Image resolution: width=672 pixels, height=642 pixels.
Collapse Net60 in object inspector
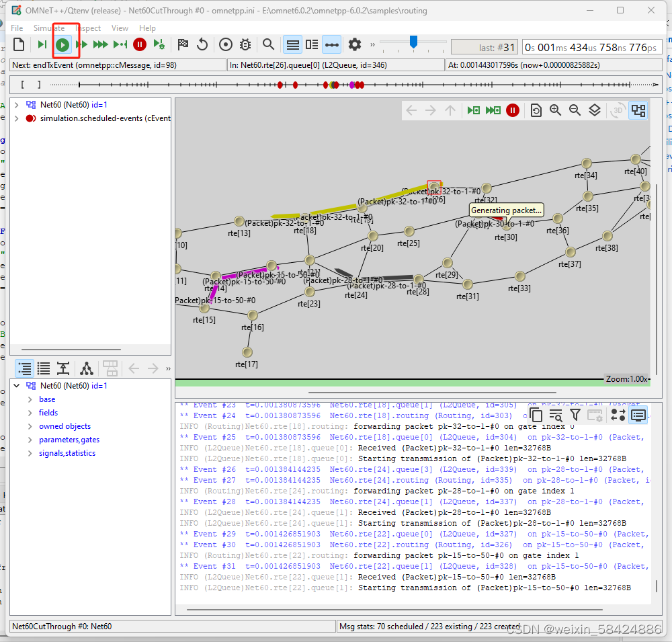point(17,386)
